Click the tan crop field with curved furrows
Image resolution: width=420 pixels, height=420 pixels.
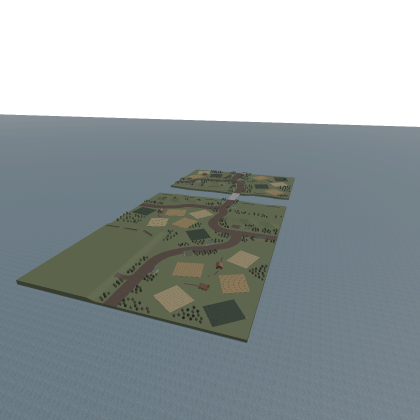[234, 284]
